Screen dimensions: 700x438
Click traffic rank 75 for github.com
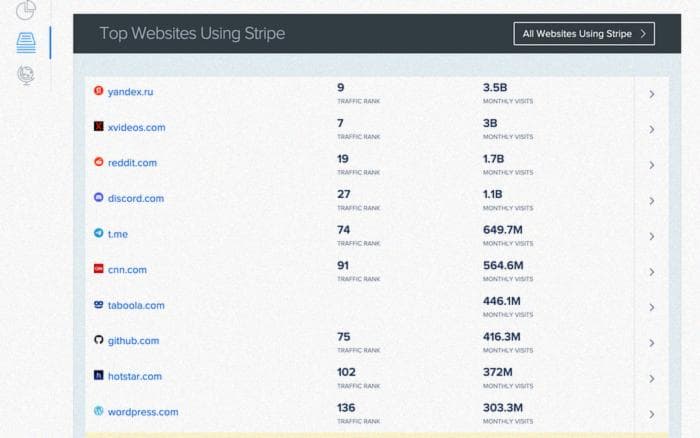coord(343,337)
